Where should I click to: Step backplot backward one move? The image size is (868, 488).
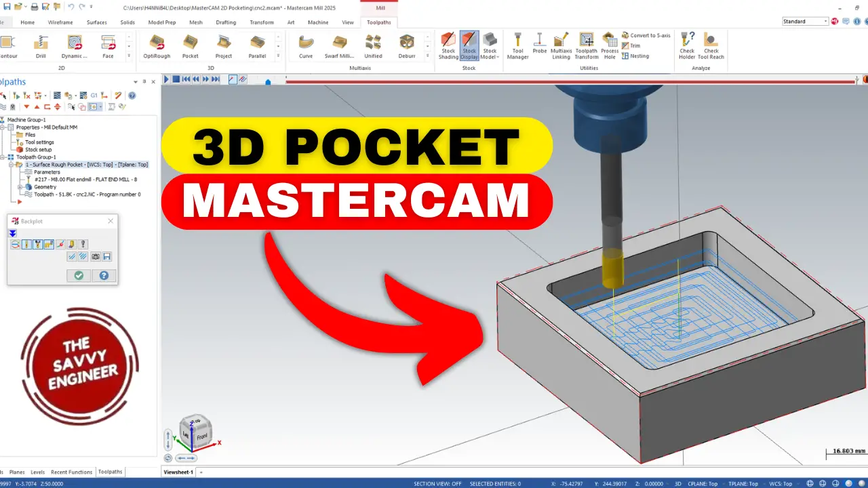[196, 79]
